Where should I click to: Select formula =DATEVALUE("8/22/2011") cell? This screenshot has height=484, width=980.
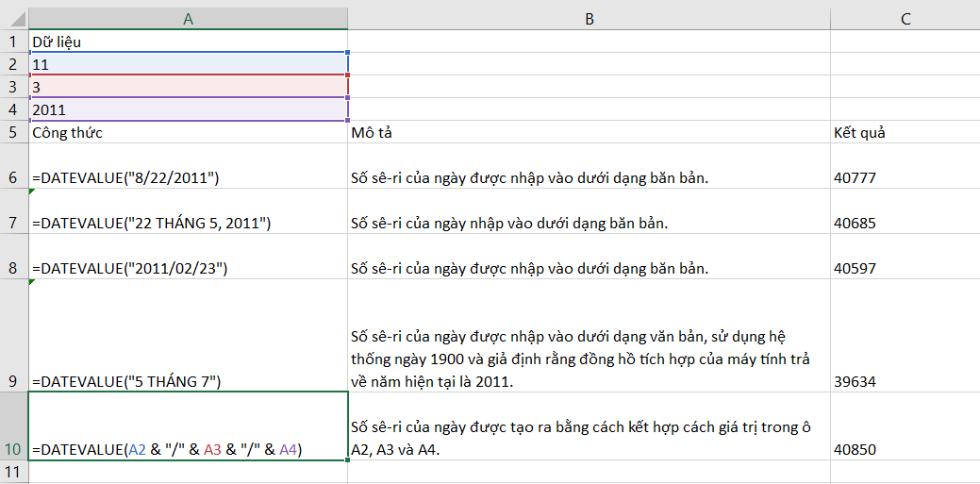click(188, 166)
